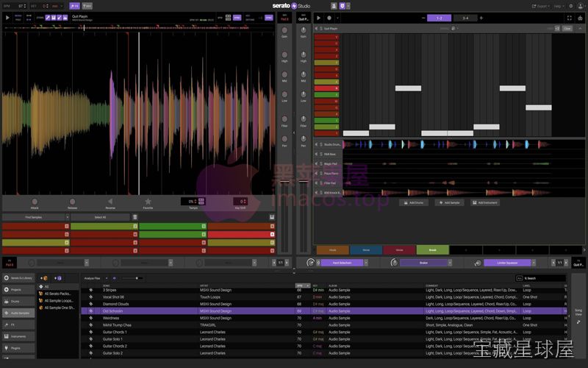Solo the R&B Bass track
588x368 pixels.
tap(321, 154)
